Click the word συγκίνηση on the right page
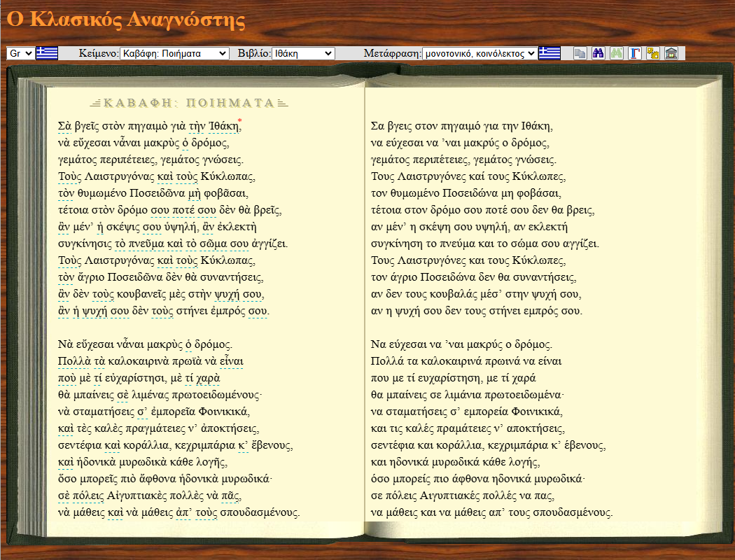Image resolution: width=735 pixels, height=560 pixels. (x=398, y=244)
